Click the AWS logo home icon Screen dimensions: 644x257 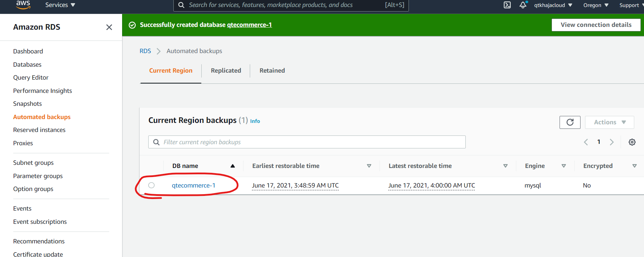(23, 5)
